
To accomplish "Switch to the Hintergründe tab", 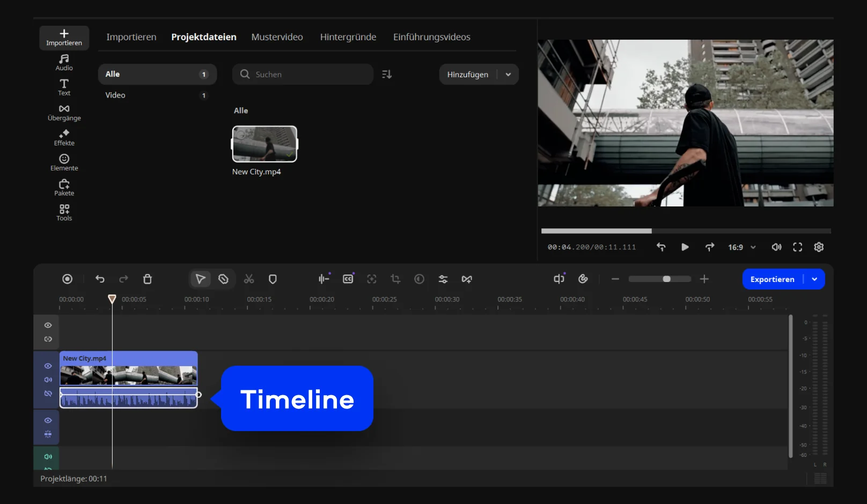I will pyautogui.click(x=348, y=37).
